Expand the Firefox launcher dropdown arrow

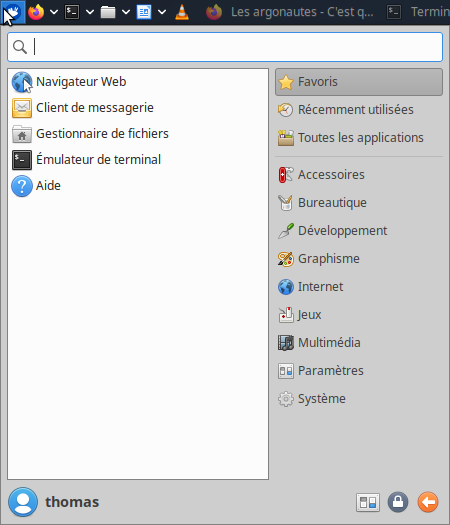coord(54,12)
